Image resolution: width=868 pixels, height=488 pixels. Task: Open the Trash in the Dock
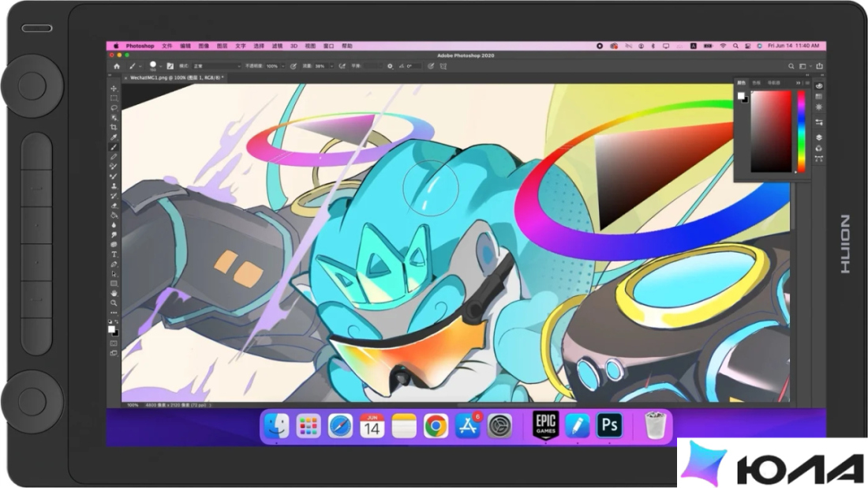654,426
